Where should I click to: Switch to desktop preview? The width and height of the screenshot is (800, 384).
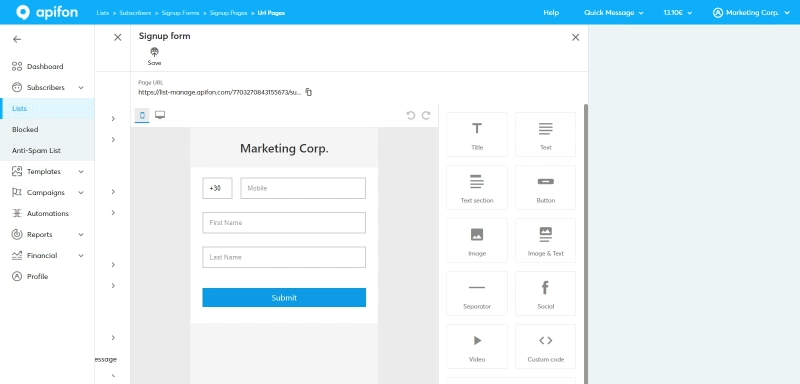point(160,115)
